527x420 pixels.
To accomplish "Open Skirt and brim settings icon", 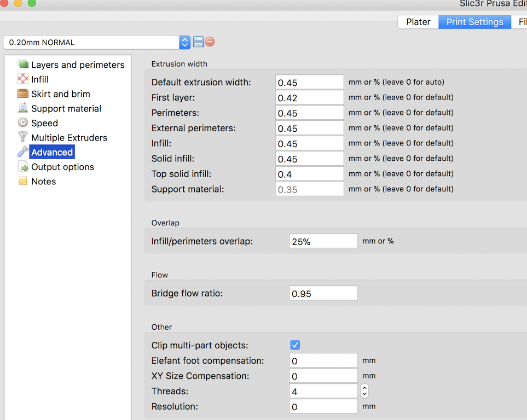I will point(22,94).
